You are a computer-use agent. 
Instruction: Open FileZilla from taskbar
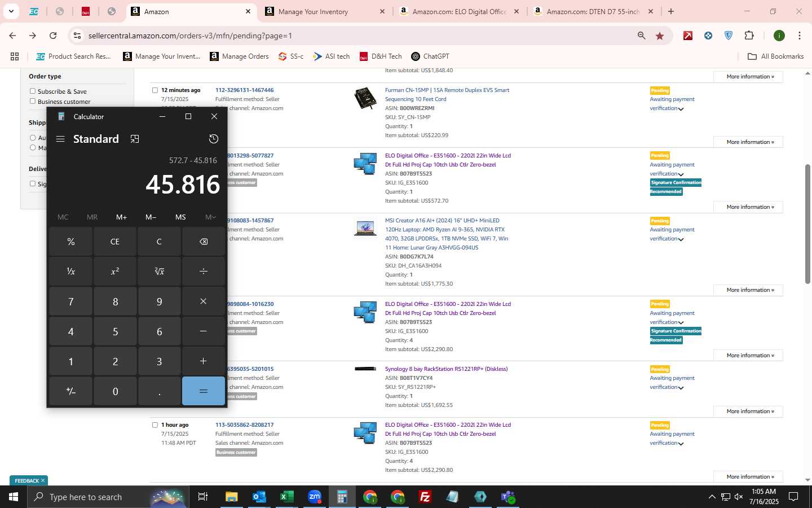click(425, 497)
